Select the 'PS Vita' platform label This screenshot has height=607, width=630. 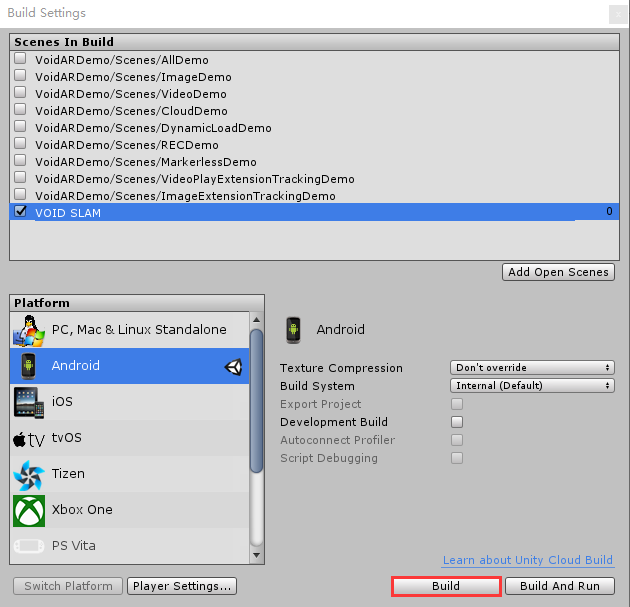[x=74, y=546]
